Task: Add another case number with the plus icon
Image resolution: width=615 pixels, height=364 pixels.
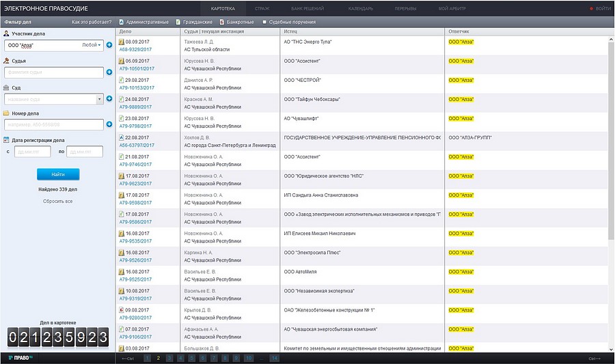Action: pyautogui.click(x=109, y=124)
